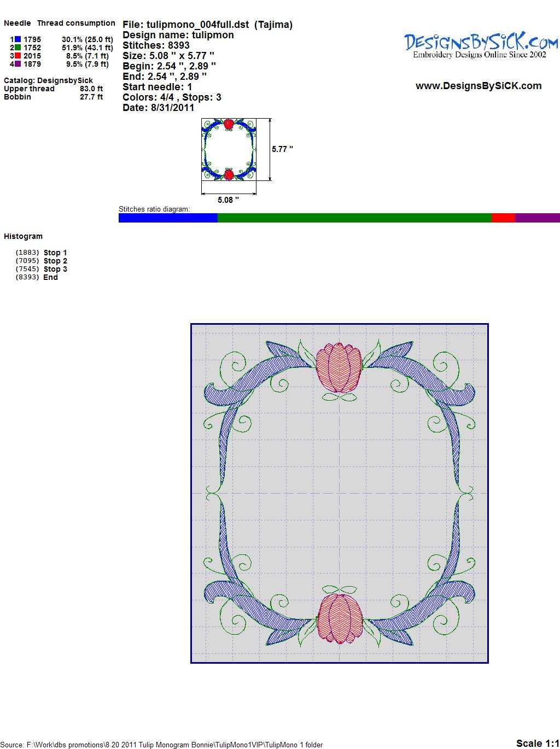
Task: Select the End entry in histogram
Action: click(50, 277)
